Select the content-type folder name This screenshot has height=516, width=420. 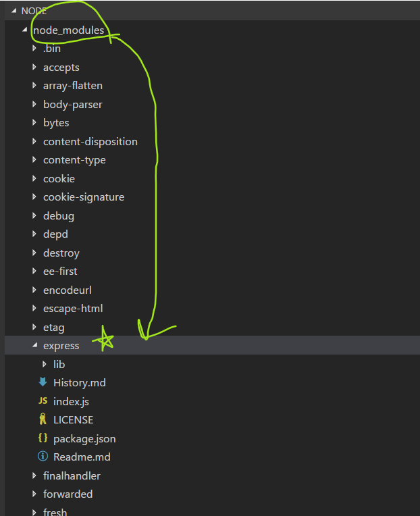(x=74, y=160)
